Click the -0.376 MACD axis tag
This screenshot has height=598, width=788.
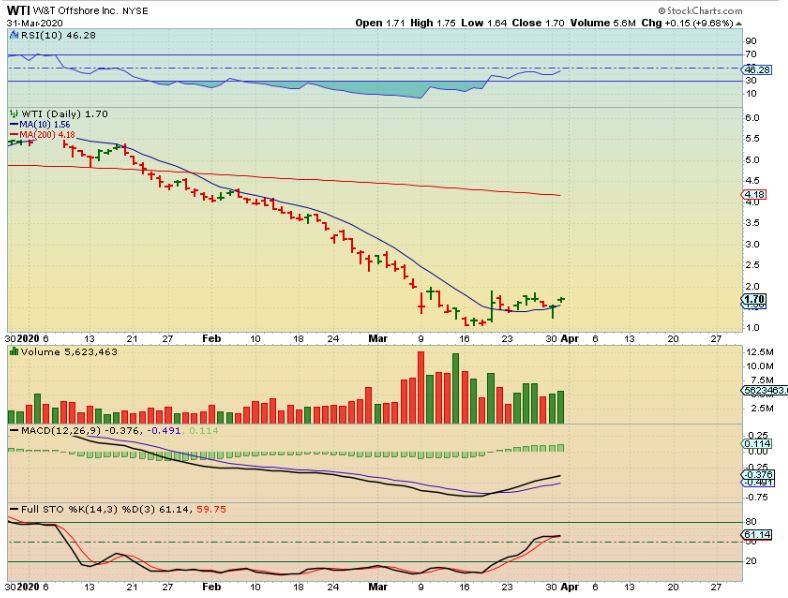[x=758, y=474]
